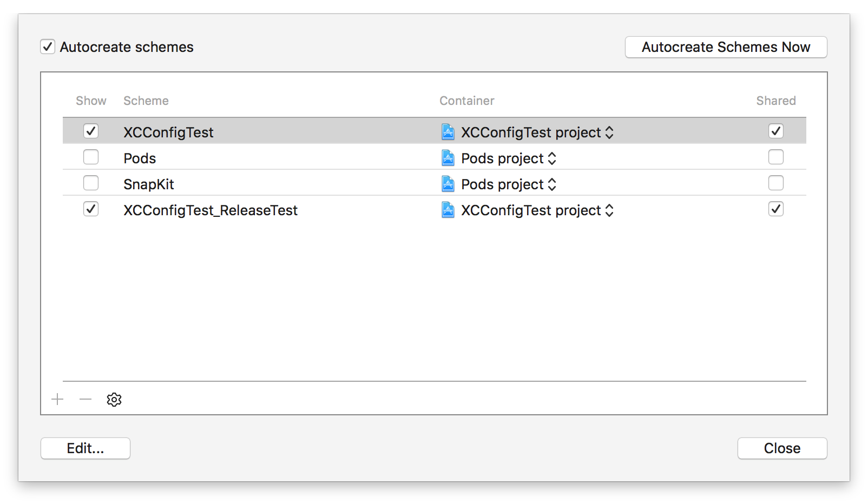Click the add scheme plus icon
Image resolution: width=868 pixels, height=504 pixels.
click(57, 400)
